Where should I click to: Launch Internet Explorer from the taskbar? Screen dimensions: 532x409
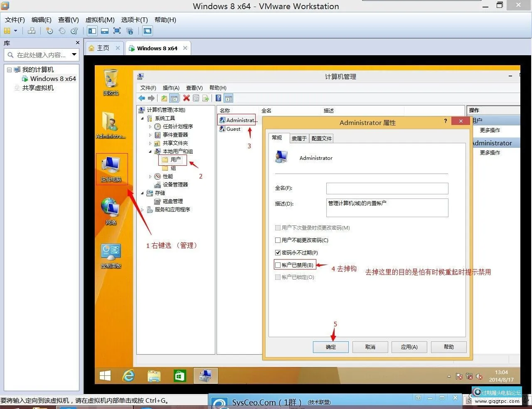[128, 375]
